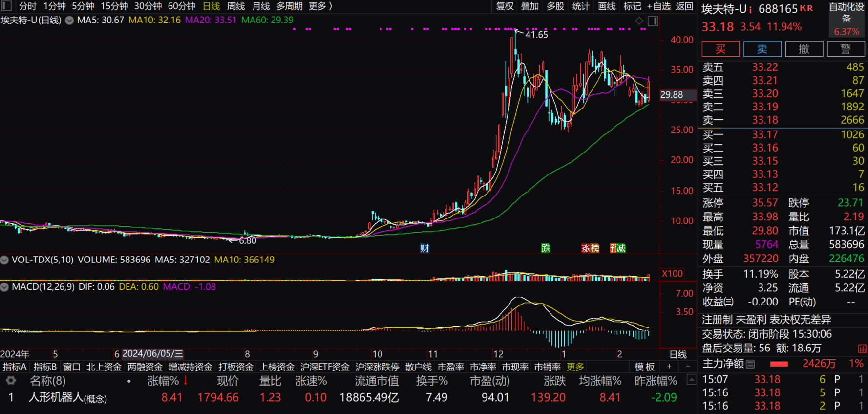This screenshot has height=414, width=868.
Task: Add stock via +自选 button
Action: click(658, 6)
